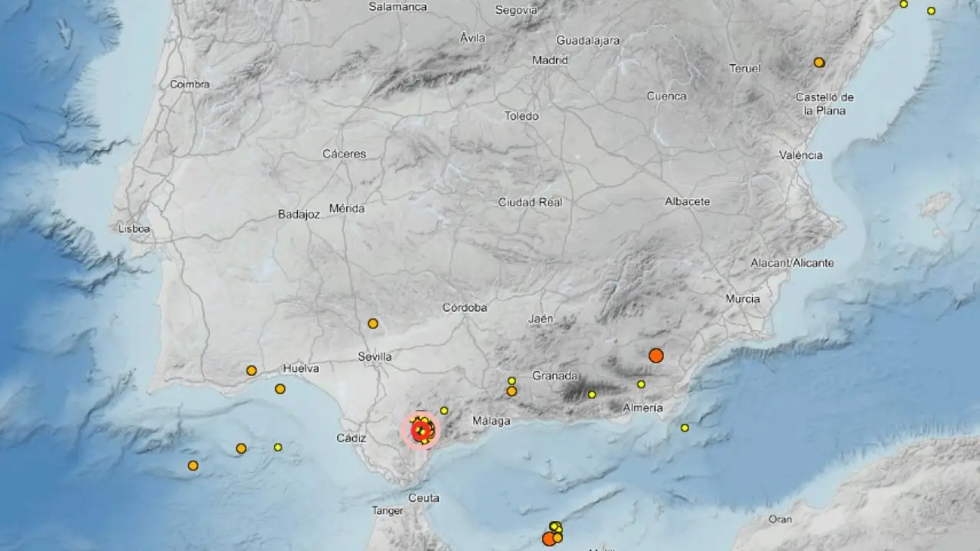Click the Sevilla city label

[x=374, y=357]
